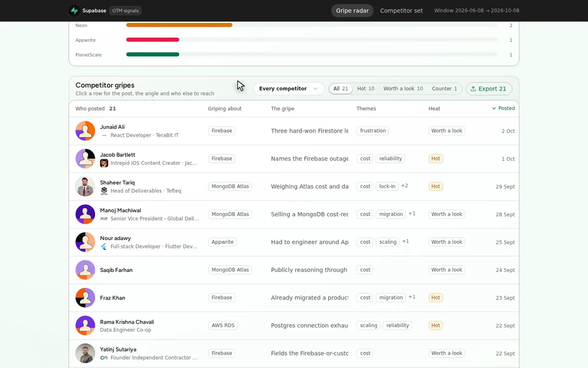Open Junaid Ali's avatar
The height and width of the screenshot is (368, 588).
[x=85, y=131]
